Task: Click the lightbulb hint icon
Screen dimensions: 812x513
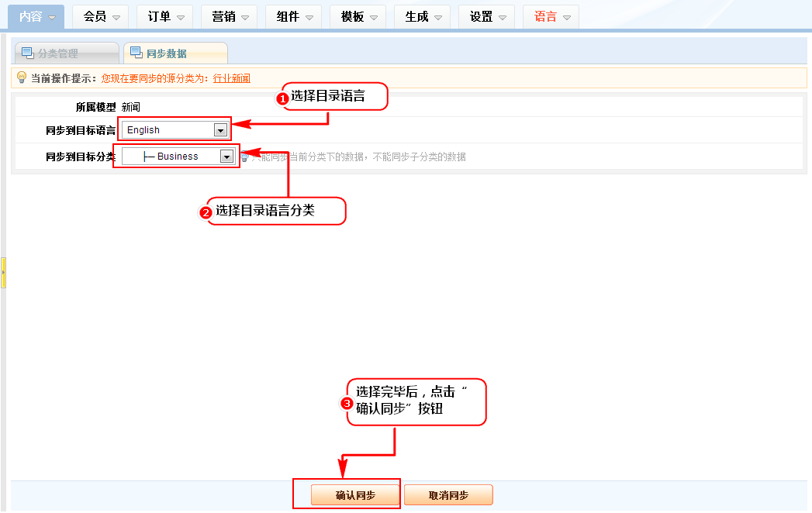Action: click(x=22, y=77)
